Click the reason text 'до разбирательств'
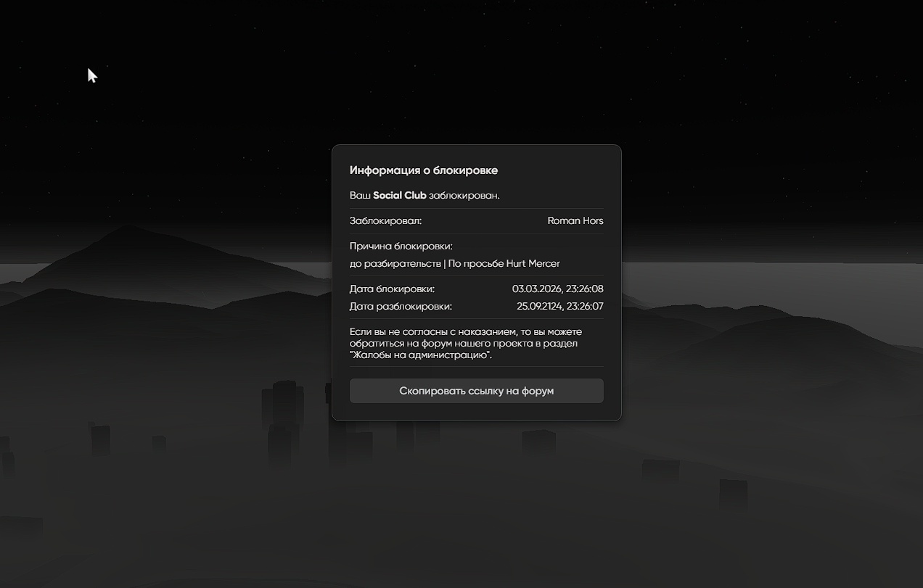 pos(395,264)
